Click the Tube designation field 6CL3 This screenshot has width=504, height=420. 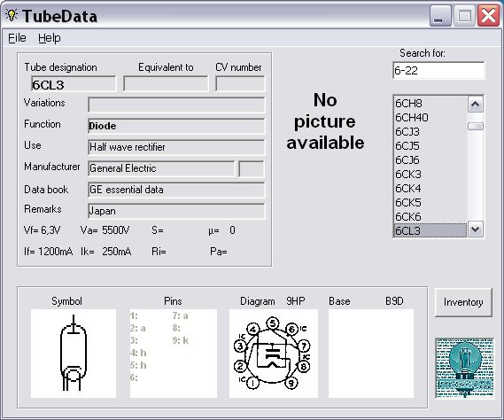click(74, 84)
